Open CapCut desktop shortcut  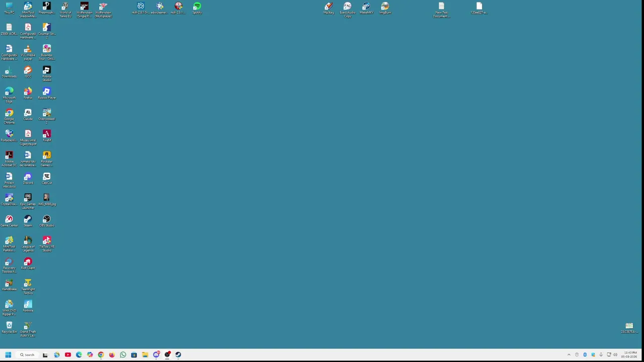pyautogui.click(x=47, y=178)
